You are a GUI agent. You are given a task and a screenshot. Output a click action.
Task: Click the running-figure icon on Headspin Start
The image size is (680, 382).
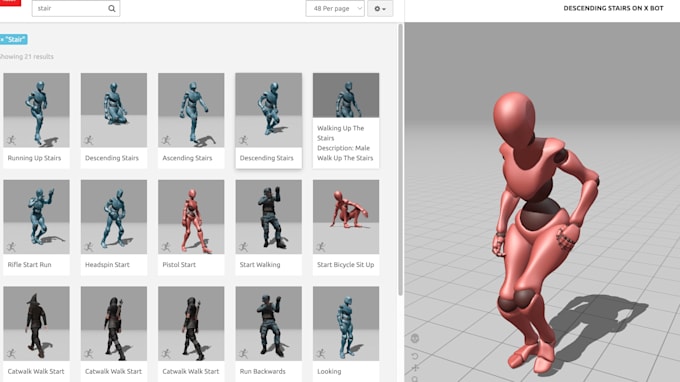tap(89, 247)
